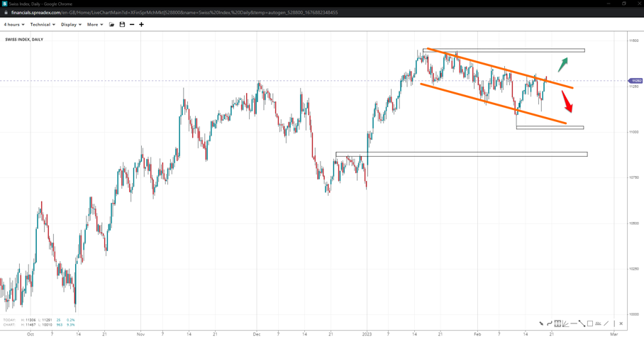
Task: Zoom in using the plus icon
Action: pos(141,25)
